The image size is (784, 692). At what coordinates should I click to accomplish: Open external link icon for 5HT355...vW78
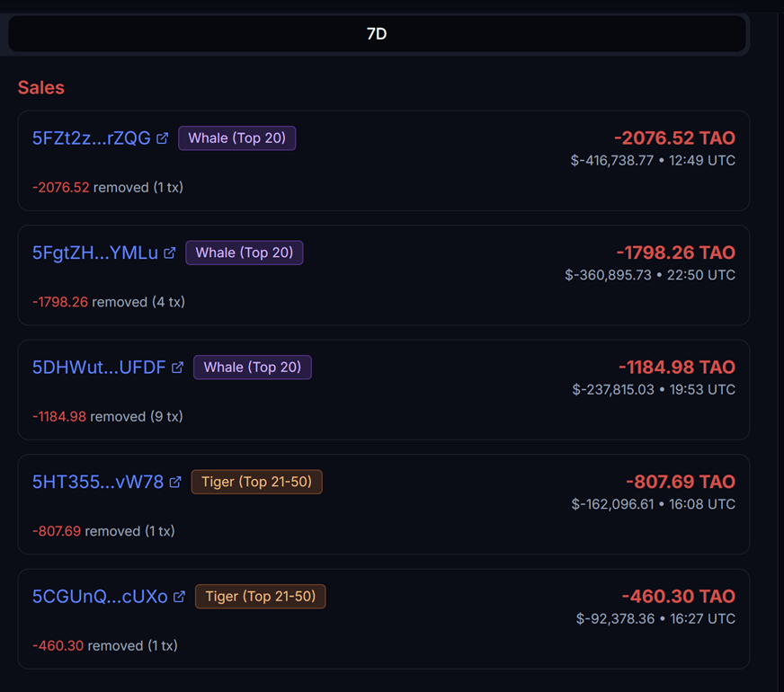click(x=175, y=482)
